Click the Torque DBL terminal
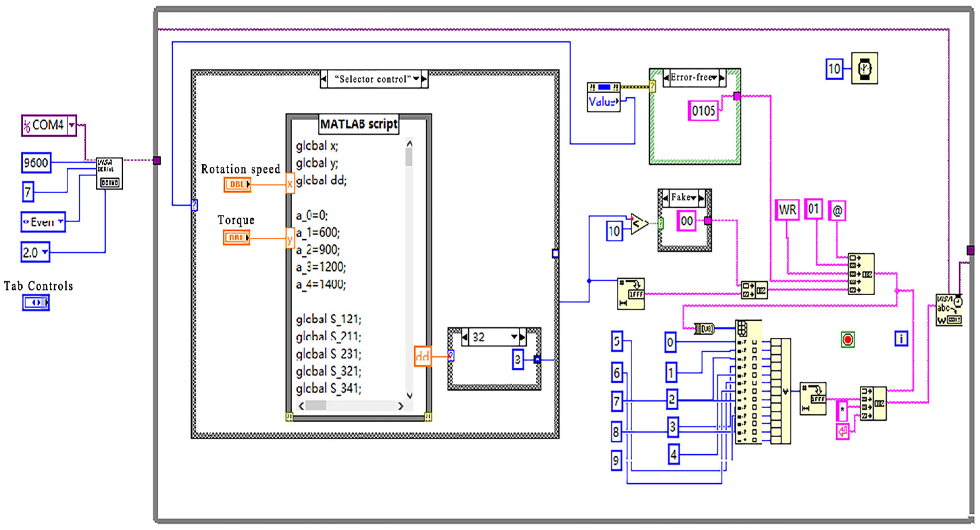The height and width of the screenshot is (530, 980). point(236,238)
